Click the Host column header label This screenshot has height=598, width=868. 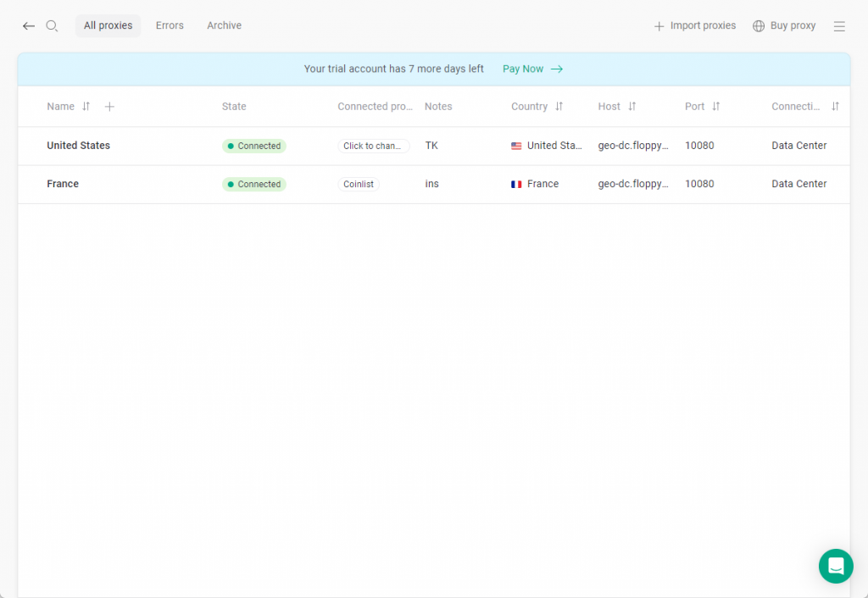[609, 106]
